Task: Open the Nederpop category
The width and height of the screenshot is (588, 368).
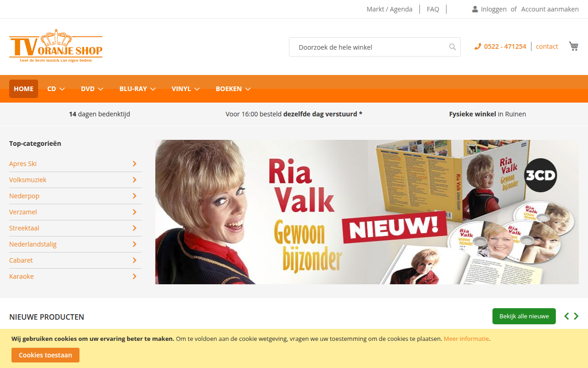Action: 24,196
